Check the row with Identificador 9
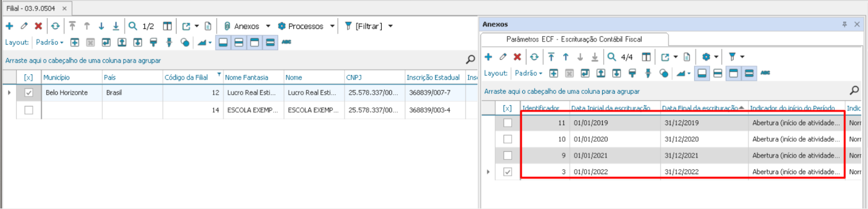The height and width of the screenshot is (209, 868). 507,156
